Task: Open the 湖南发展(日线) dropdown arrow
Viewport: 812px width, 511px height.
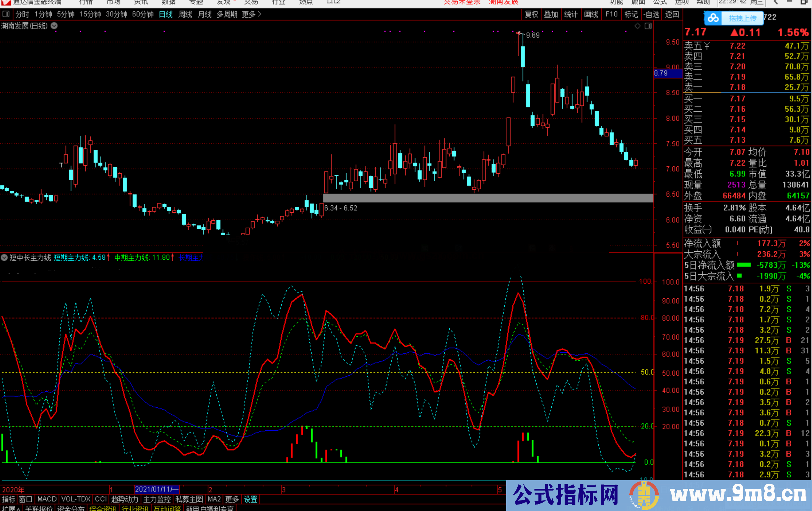Action: 54,26
